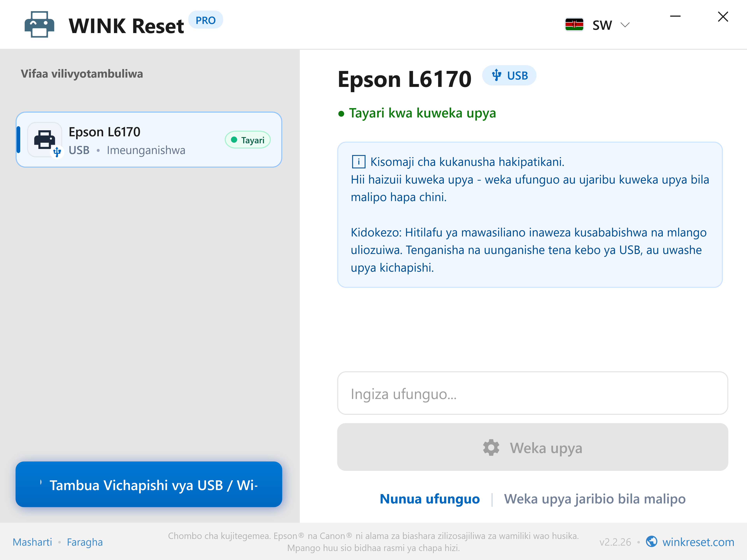Open the Masharti terms link
747x560 pixels.
[x=32, y=542]
